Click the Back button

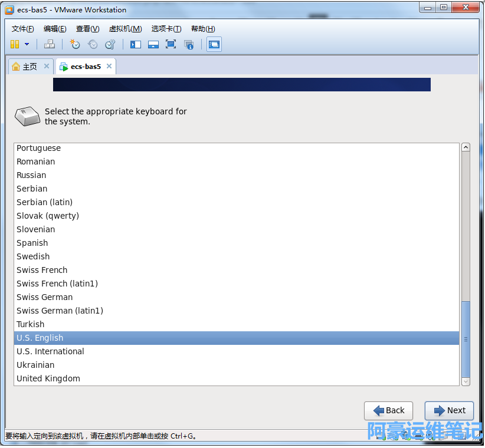pyautogui.click(x=388, y=411)
